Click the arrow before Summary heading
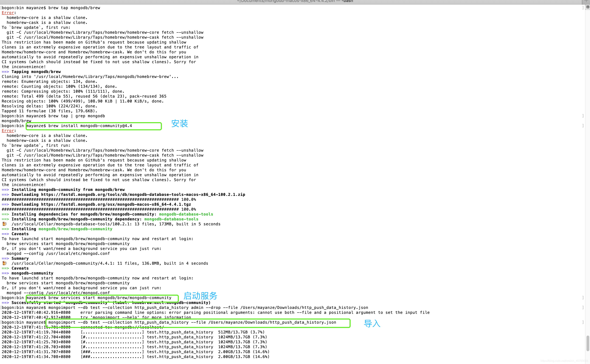Image resolution: width=590 pixels, height=364 pixels. click(5, 258)
